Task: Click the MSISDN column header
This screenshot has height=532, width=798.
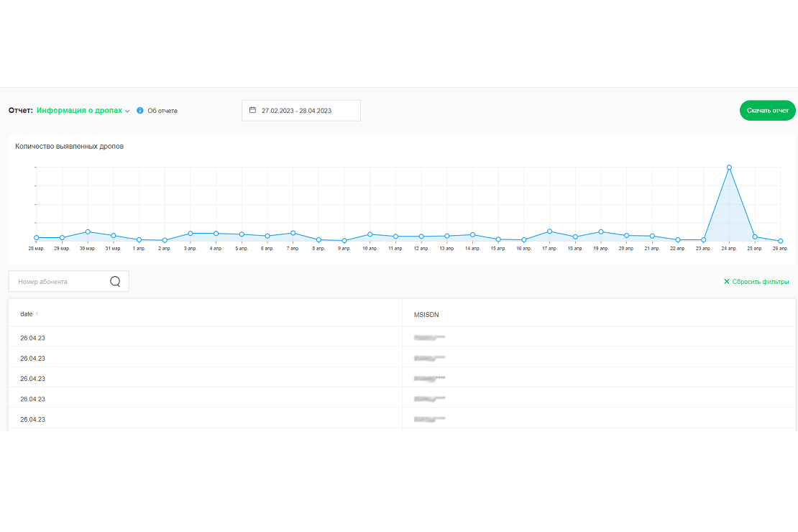Action: point(427,314)
